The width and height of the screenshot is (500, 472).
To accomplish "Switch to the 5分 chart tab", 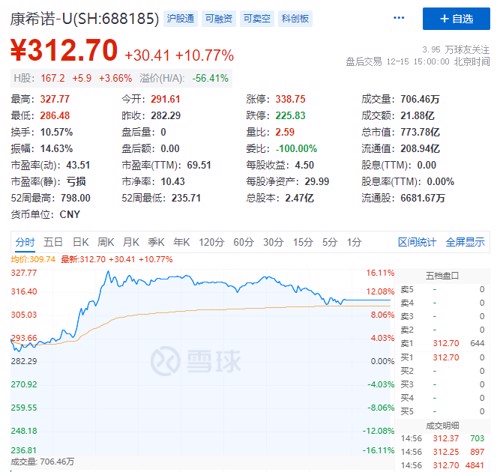I will point(329,242).
